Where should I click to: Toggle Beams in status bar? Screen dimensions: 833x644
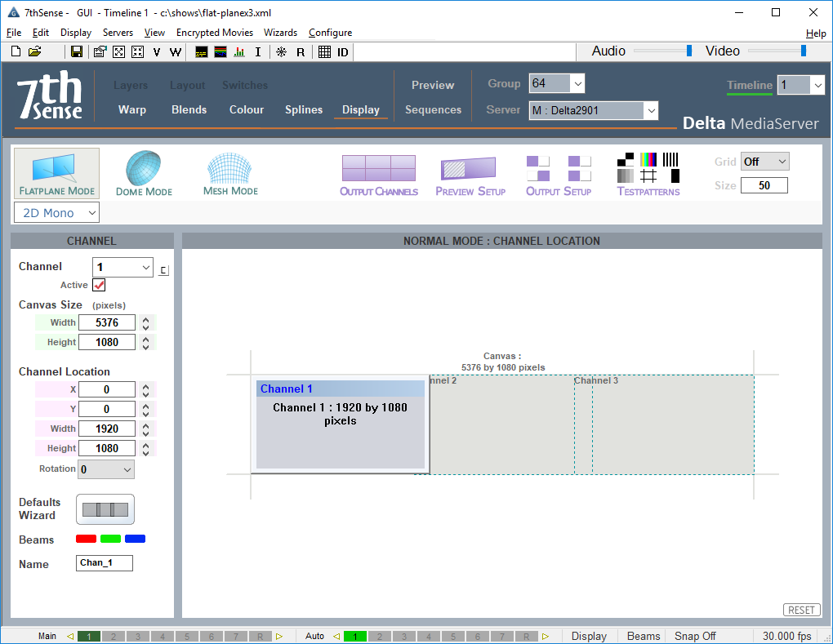pos(644,636)
